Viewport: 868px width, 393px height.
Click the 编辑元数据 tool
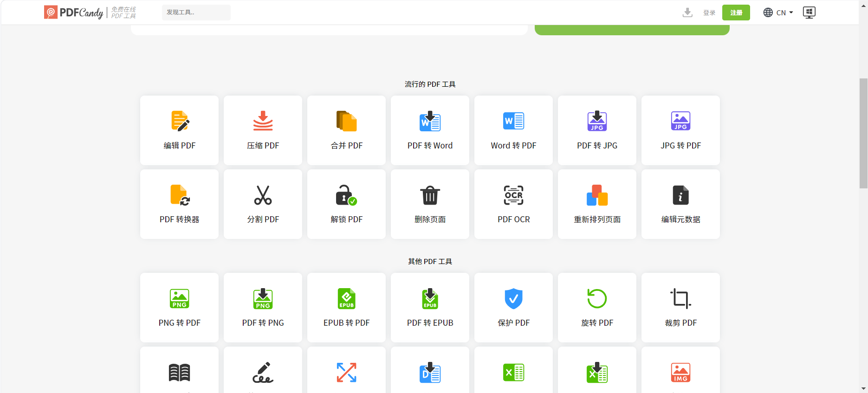tap(680, 204)
